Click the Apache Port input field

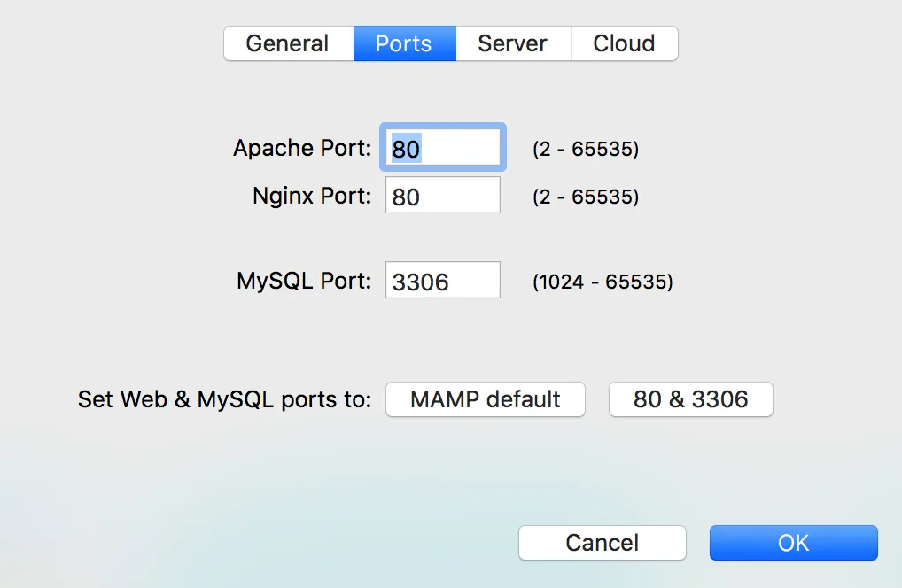[443, 148]
